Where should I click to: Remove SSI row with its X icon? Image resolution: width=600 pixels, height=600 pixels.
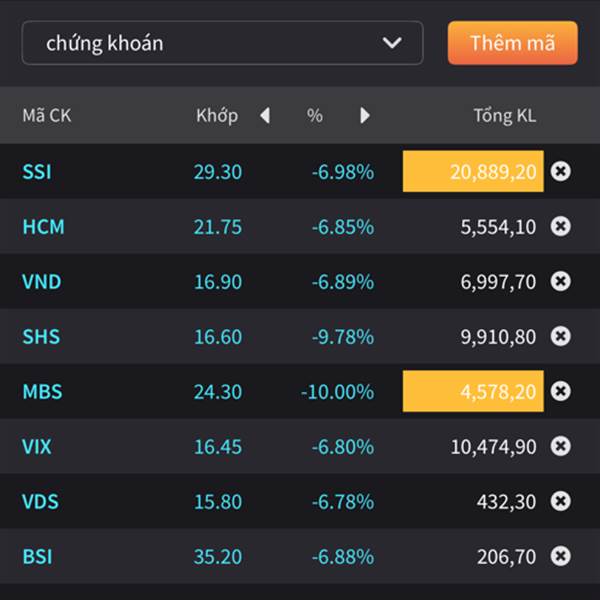pyautogui.click(x=561, y=172)
